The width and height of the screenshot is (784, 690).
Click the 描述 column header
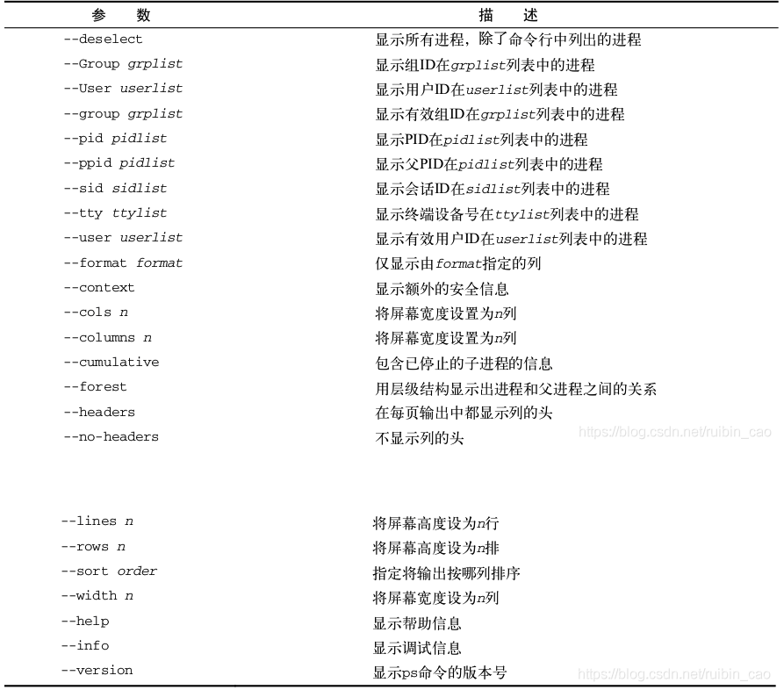[x=508, y=15]
